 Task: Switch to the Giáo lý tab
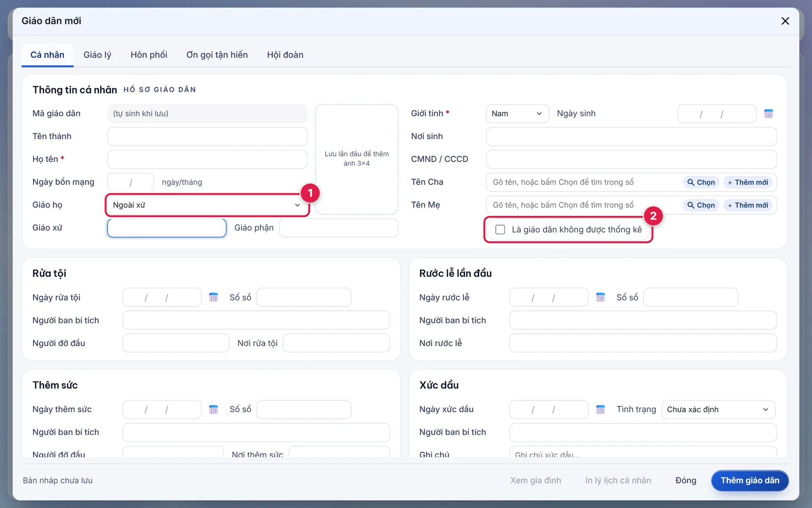tap(97, 55)
